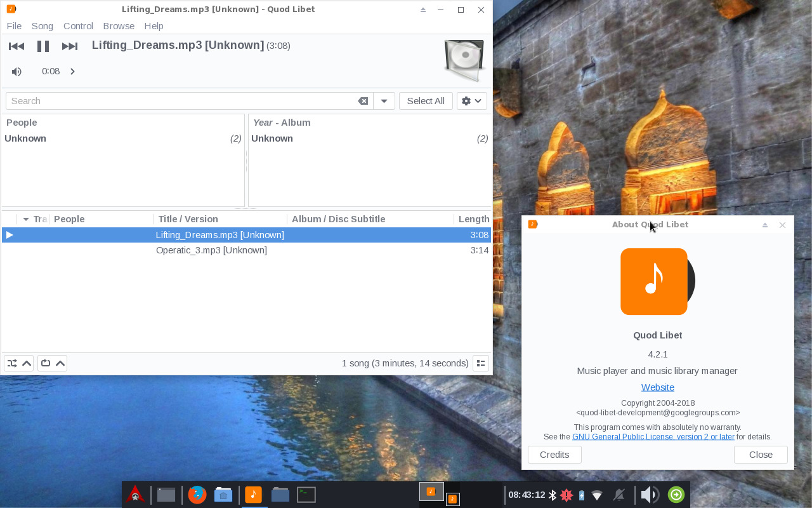812x508 pixels.
Task: Open the dark folder icon in taskbar
Action: 280,495
